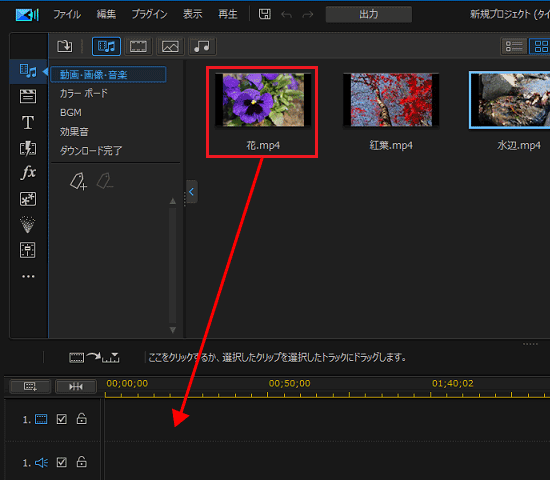Click the 新規プロジェクト title text
The width and height of the screenshot is (550, 480).
coord(510,14)
